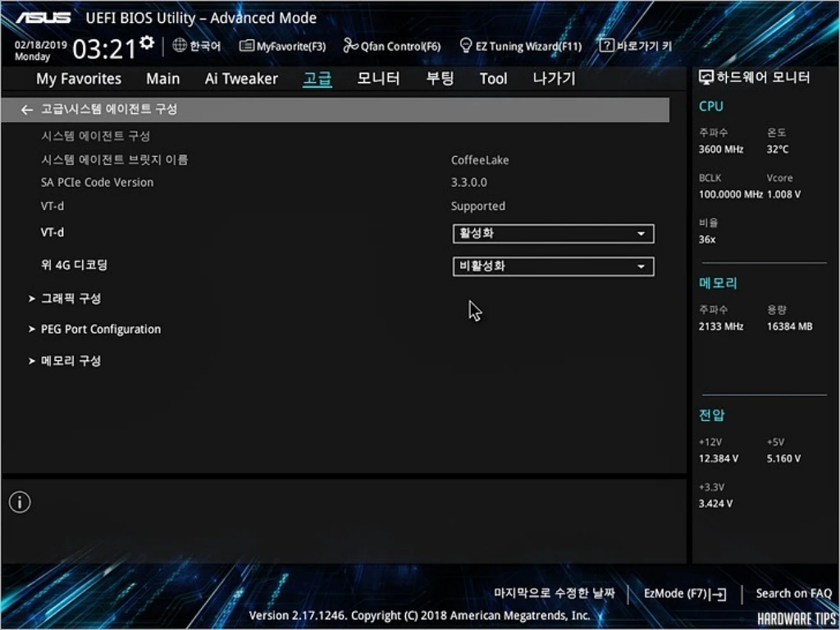
Task: Click the 02/18/2019 date text
Action: coord(41,44)
